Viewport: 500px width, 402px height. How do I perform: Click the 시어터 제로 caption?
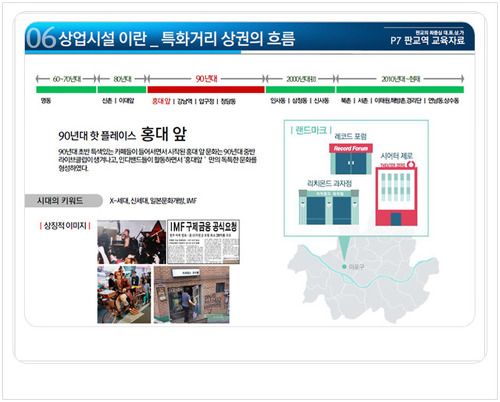[397, 156]
